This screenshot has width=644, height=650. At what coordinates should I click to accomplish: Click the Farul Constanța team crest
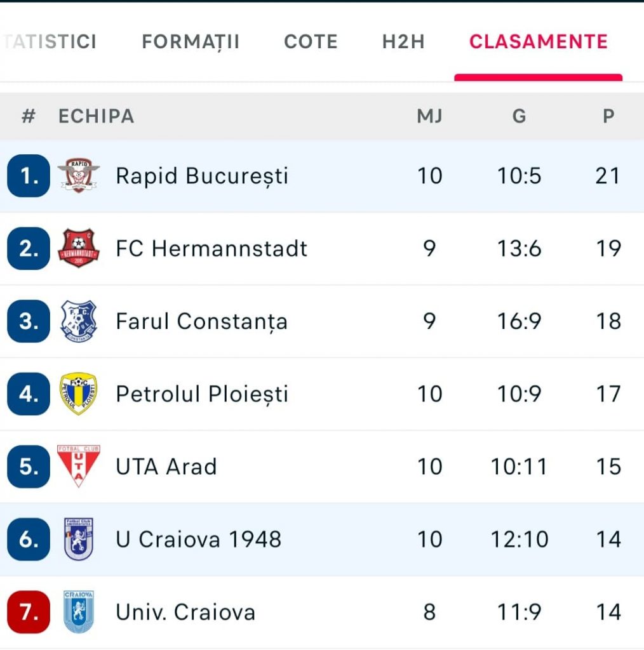(x=79, y=321)
